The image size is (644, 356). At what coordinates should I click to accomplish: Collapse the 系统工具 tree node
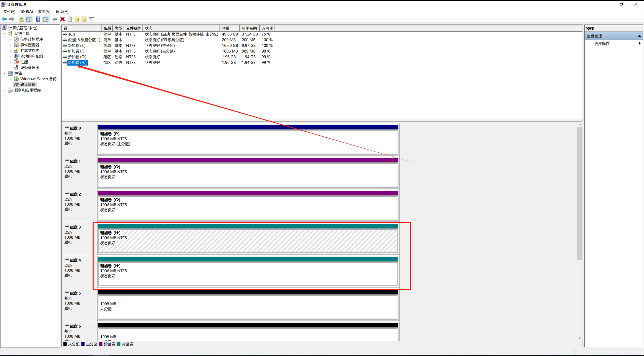(x=4, y=34)
